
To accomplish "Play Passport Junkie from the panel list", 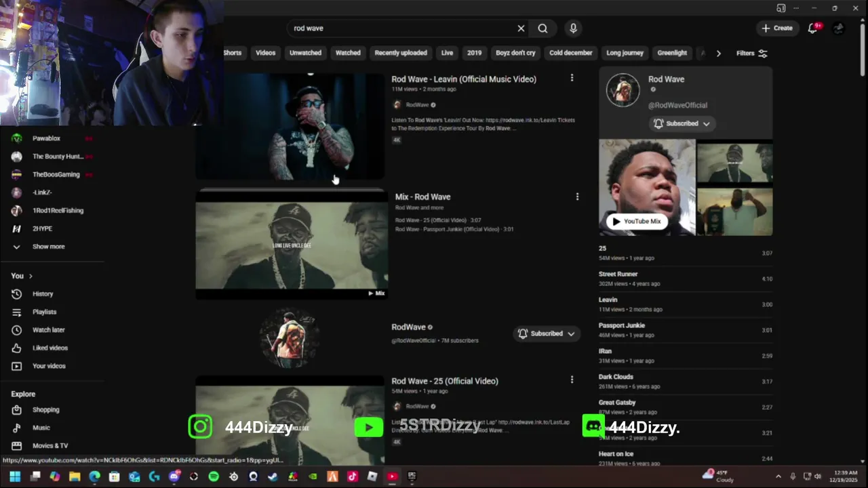I will pos(686,330).
